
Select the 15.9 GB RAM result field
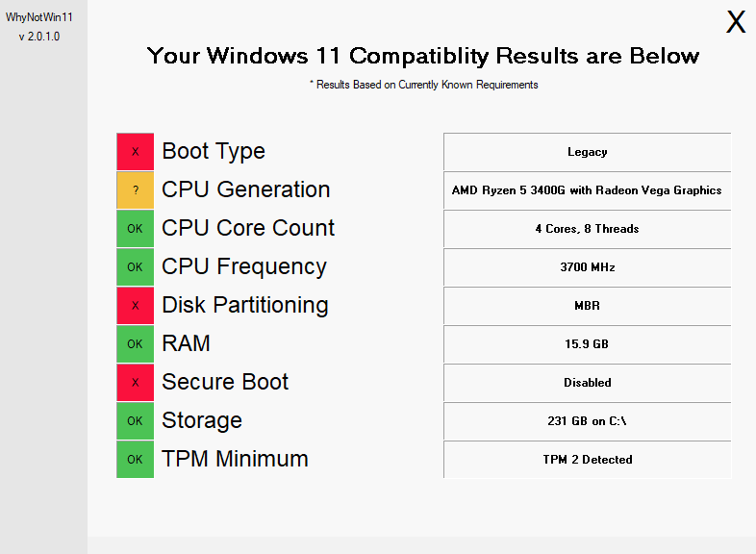coord(588,344)
